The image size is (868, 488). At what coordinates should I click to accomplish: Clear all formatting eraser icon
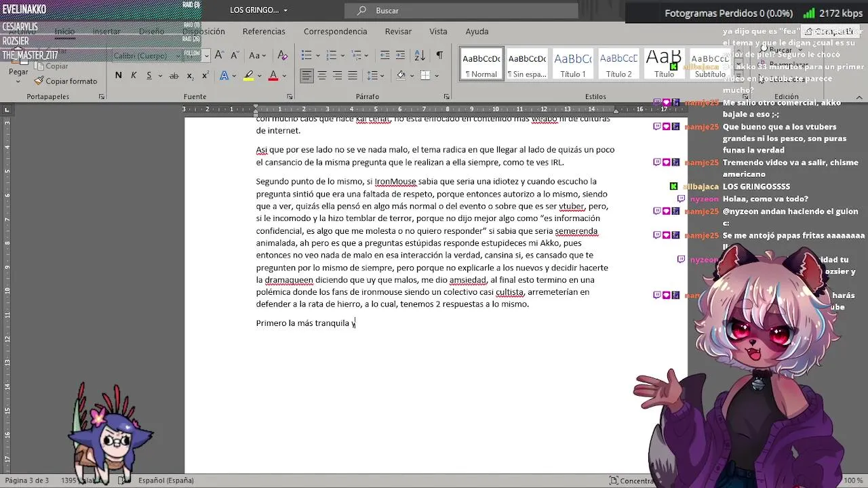point(283,55)
